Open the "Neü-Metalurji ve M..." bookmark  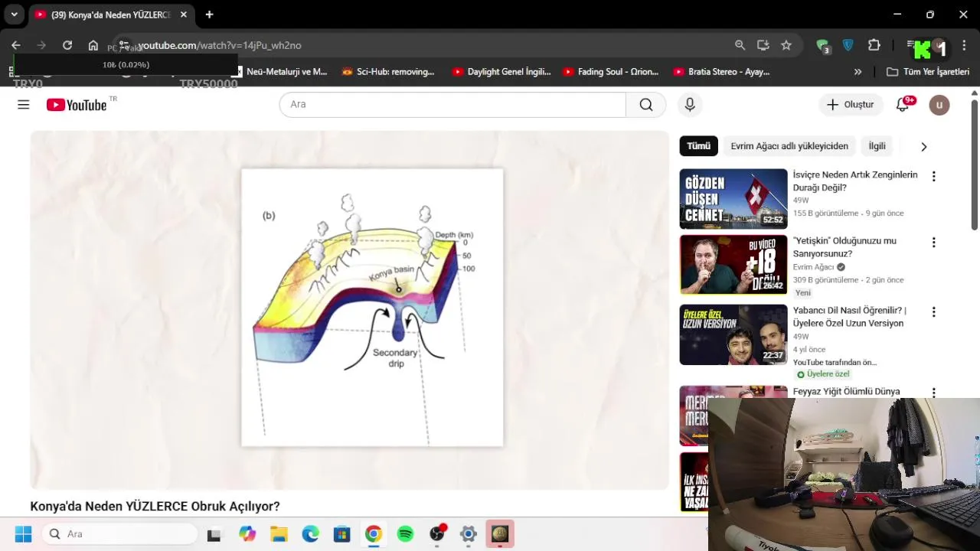pyautogui.click(x=281, y=72)
